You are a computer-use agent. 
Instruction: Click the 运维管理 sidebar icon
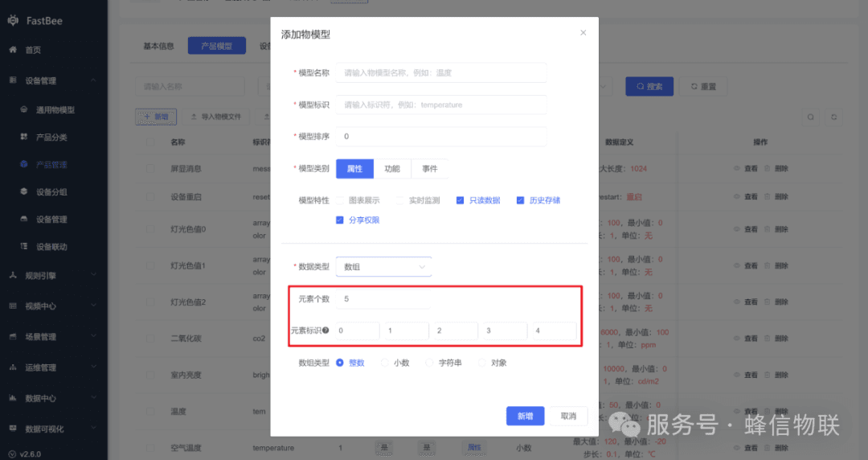pyautogui.click(x=13, y=368)
